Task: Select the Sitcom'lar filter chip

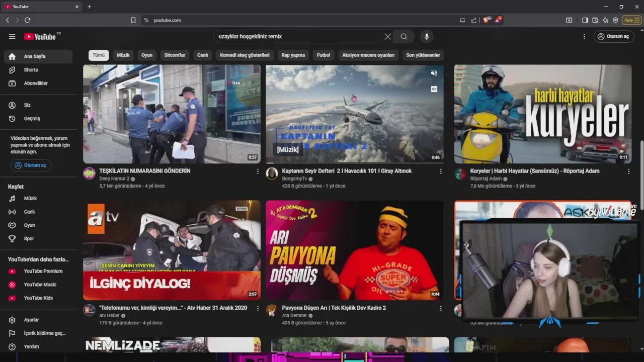Action: 175,55
